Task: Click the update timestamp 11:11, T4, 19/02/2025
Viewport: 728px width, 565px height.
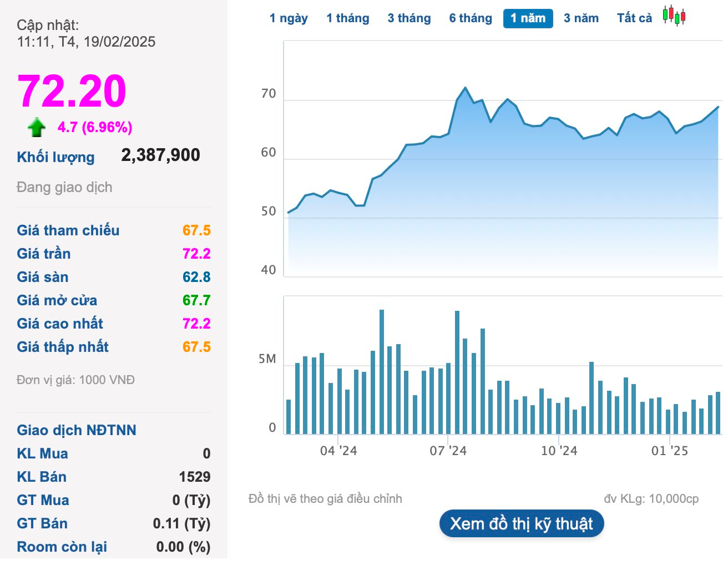Action: pos(86,42)
